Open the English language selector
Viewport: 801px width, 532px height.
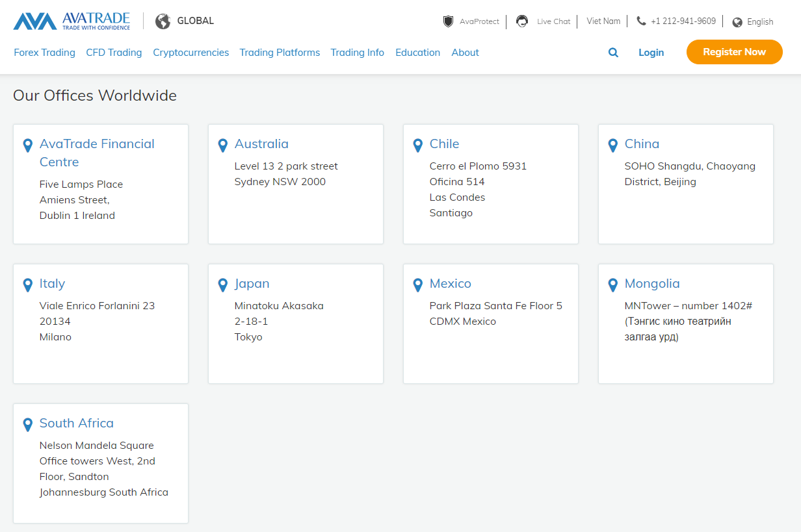[x=760, y=22]
